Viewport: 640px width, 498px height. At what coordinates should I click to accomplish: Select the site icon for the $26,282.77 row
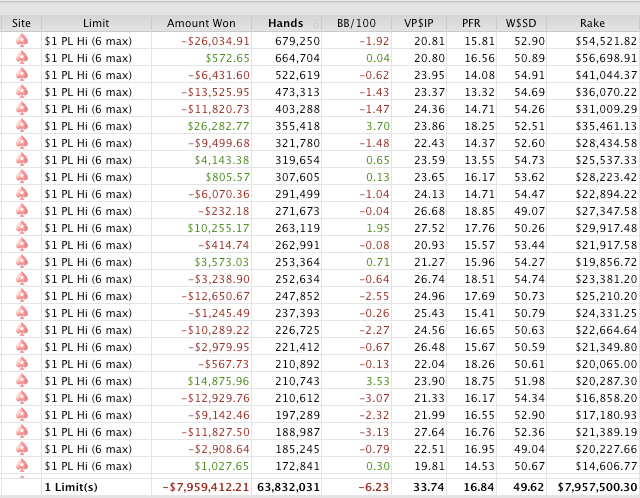21,126
